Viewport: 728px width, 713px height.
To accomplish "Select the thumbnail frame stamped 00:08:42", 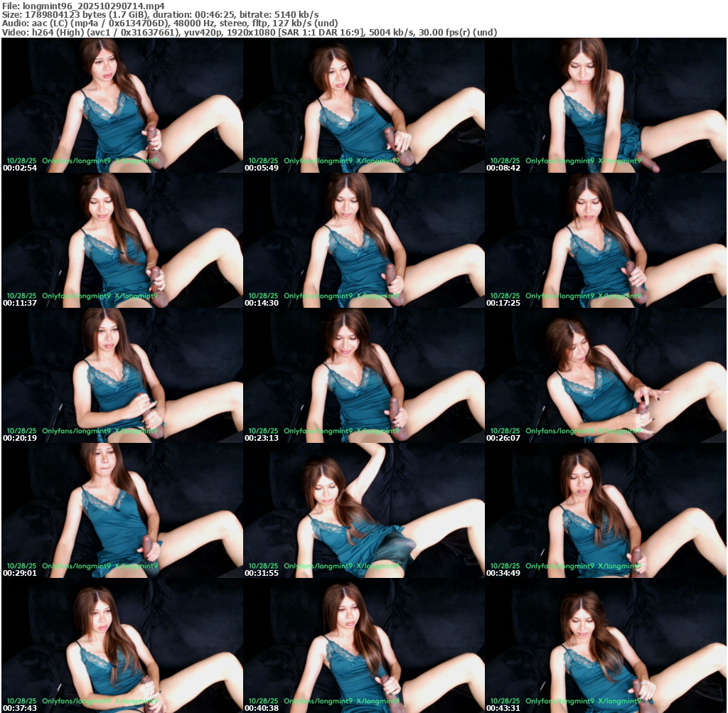I will 606,105.
